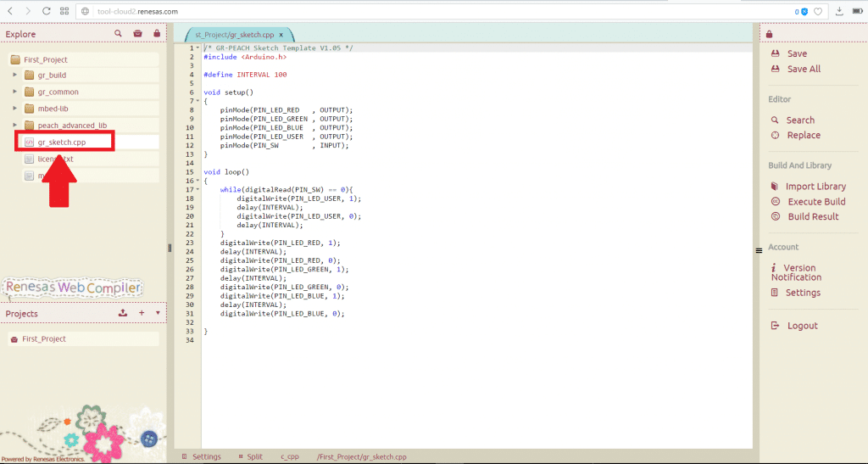Close the gr_sketch.cpp editor tab

(281, 35)
